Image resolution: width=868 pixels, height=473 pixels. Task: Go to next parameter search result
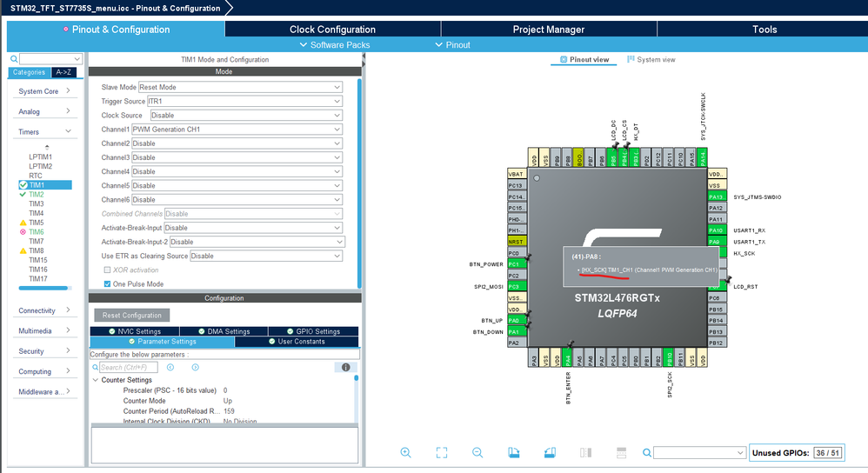195,368
